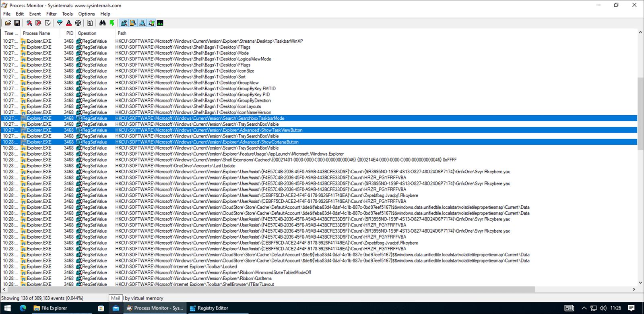This screenshot has height=314, width=644.
Task: Select the OneDrive\Accounts\LastUpdate row
Action: point(320,166)
